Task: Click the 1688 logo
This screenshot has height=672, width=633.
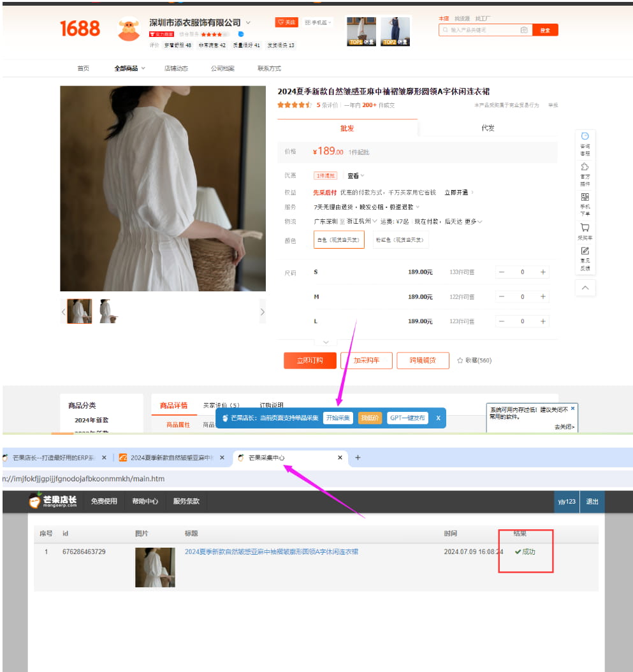Action: click(x=80, y=29)
